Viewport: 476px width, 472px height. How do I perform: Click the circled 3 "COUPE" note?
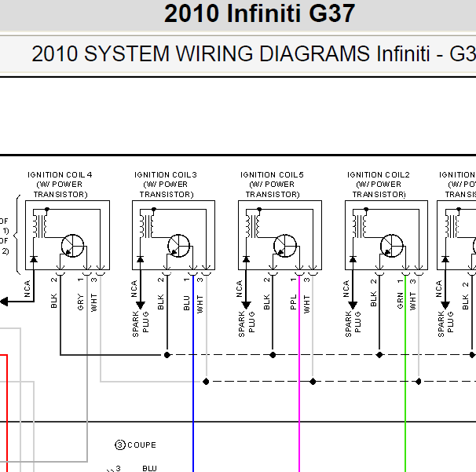135,445
